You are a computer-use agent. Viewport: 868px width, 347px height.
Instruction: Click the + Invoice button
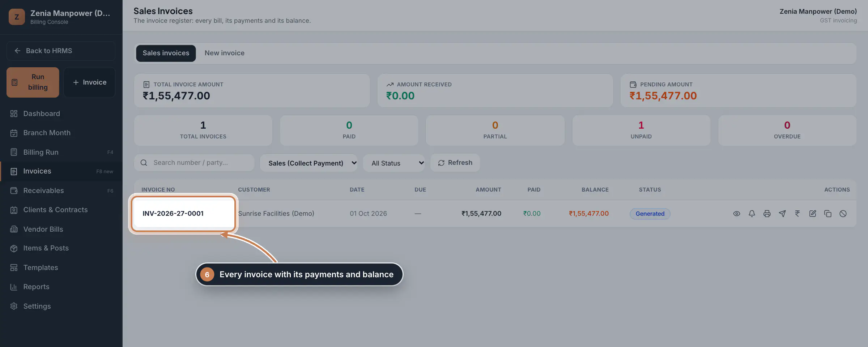click(x=90, y=82)
